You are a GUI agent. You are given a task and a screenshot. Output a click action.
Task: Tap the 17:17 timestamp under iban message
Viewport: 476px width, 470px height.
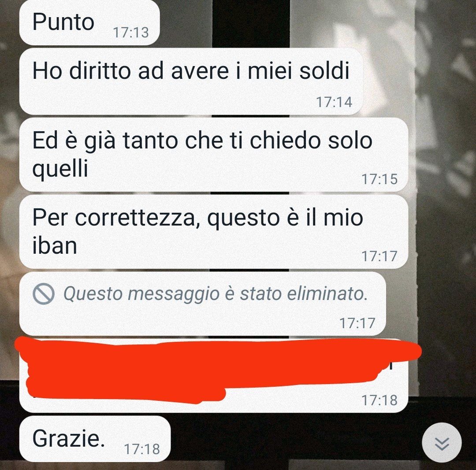pos(379,256)
